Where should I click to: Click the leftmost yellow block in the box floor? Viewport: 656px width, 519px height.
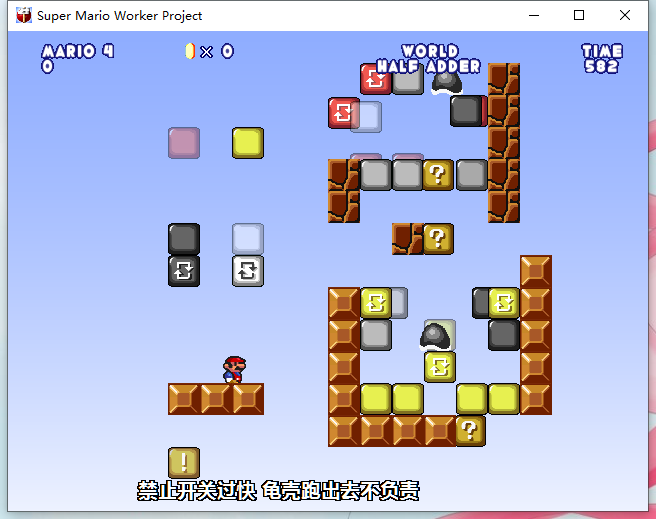click(375, 399)
